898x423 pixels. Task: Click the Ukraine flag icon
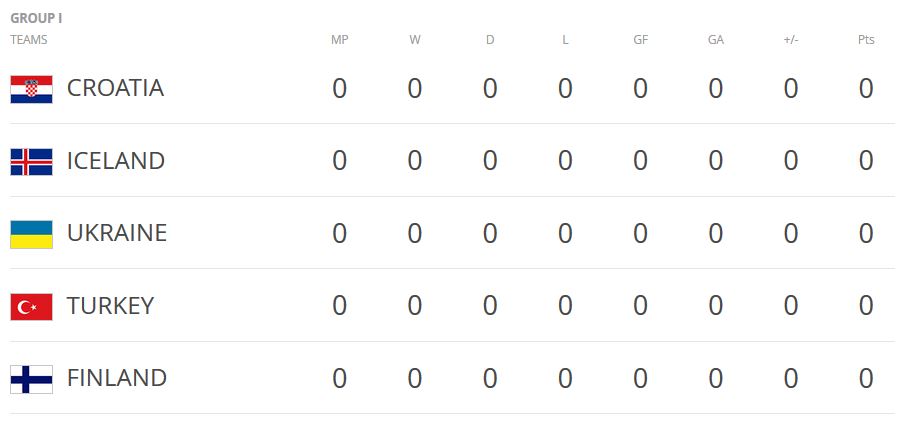tap(31, 234)
